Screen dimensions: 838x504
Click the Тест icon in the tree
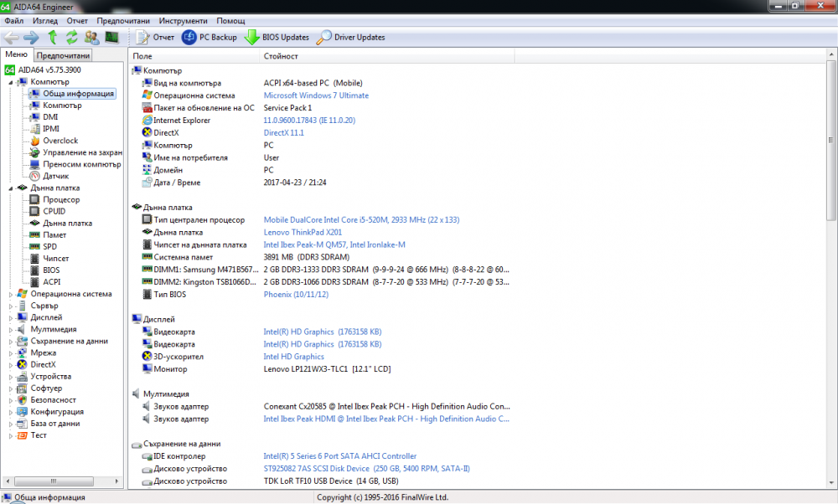[22, 435]
